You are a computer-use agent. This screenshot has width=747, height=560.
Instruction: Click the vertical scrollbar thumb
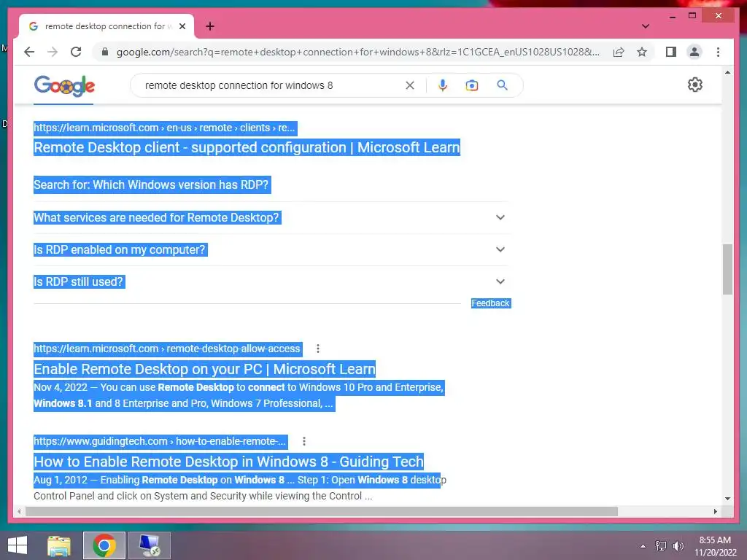tap(727, 270)
